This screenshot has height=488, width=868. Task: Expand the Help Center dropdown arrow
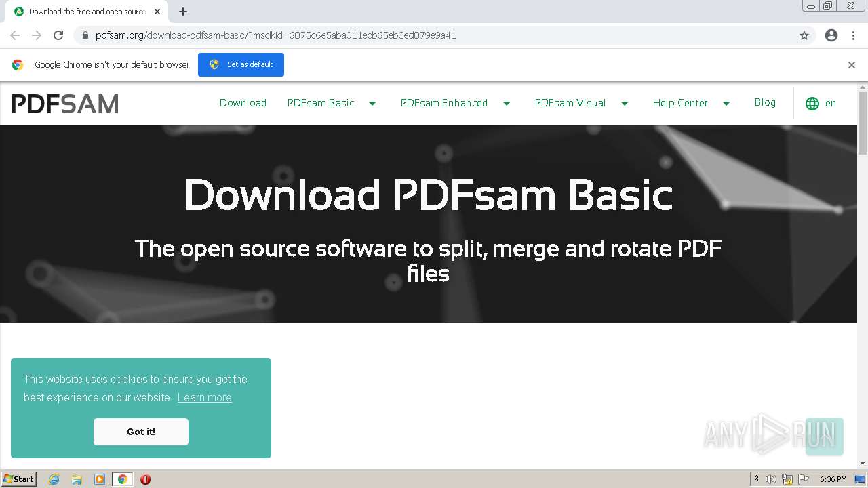pos(726,104)
